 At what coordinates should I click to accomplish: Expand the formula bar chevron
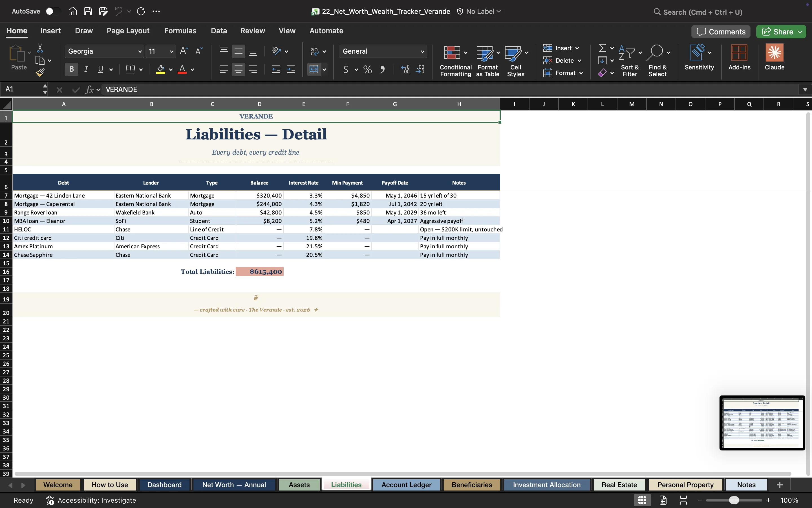pos(805,89)
